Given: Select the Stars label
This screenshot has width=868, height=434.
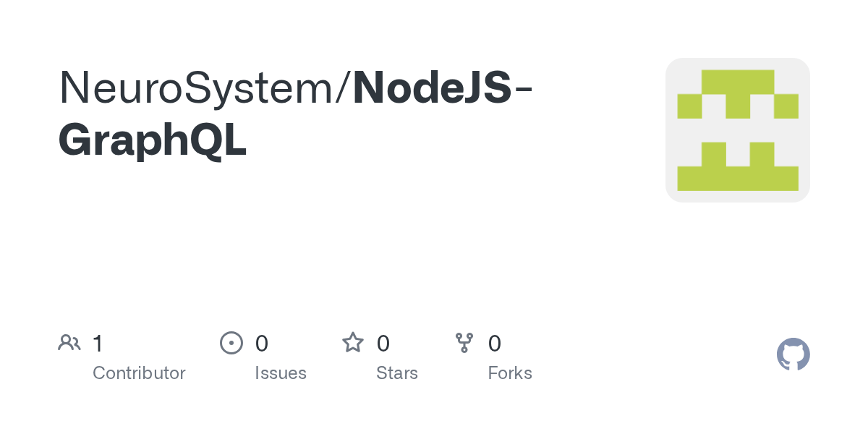Looking at the screenshot, I should [397, 373].
